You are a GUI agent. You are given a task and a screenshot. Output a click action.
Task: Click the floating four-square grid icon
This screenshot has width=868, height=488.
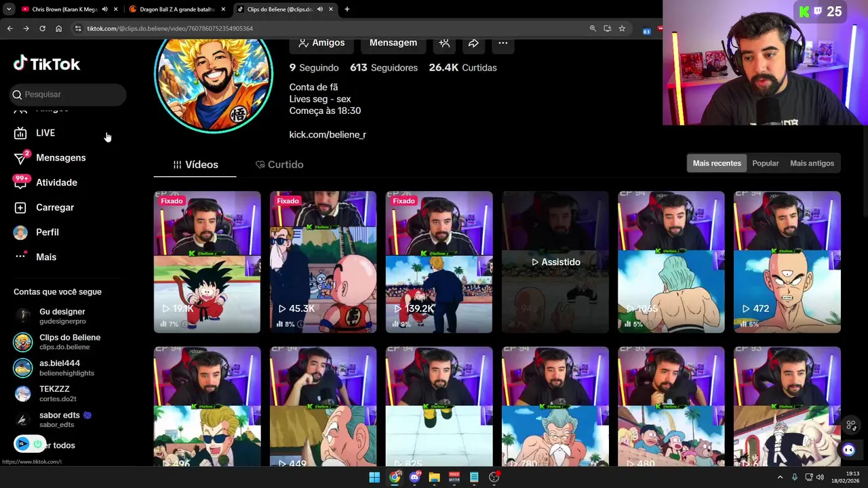850,426
